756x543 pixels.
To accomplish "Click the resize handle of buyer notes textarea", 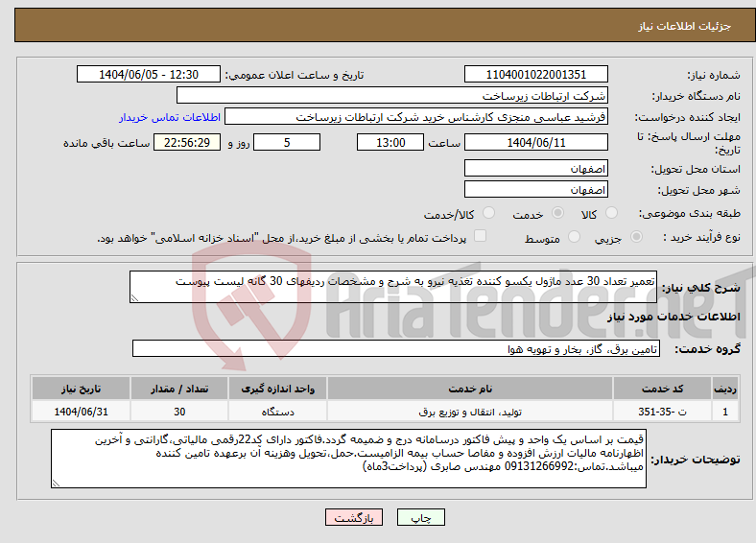I will click(56, 484).
